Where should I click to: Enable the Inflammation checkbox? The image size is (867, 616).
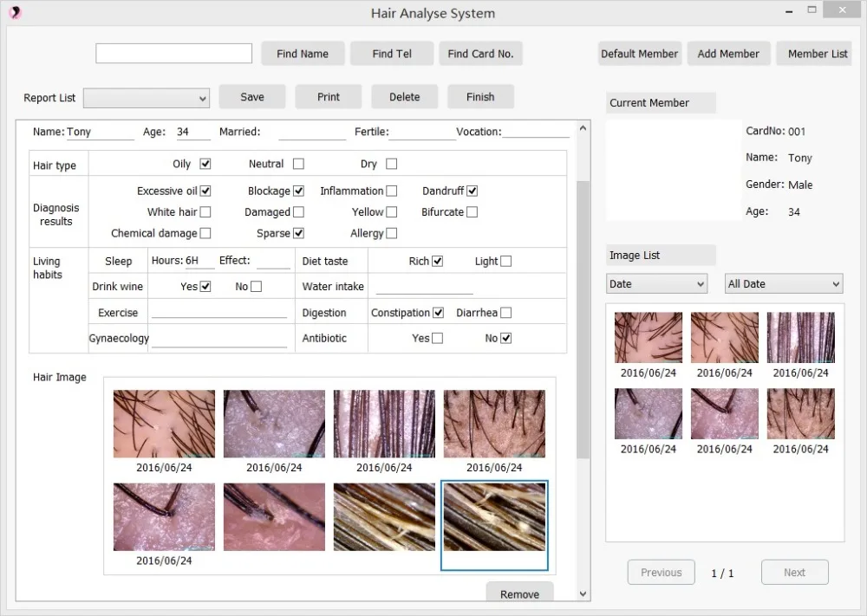tap(392, 191)
